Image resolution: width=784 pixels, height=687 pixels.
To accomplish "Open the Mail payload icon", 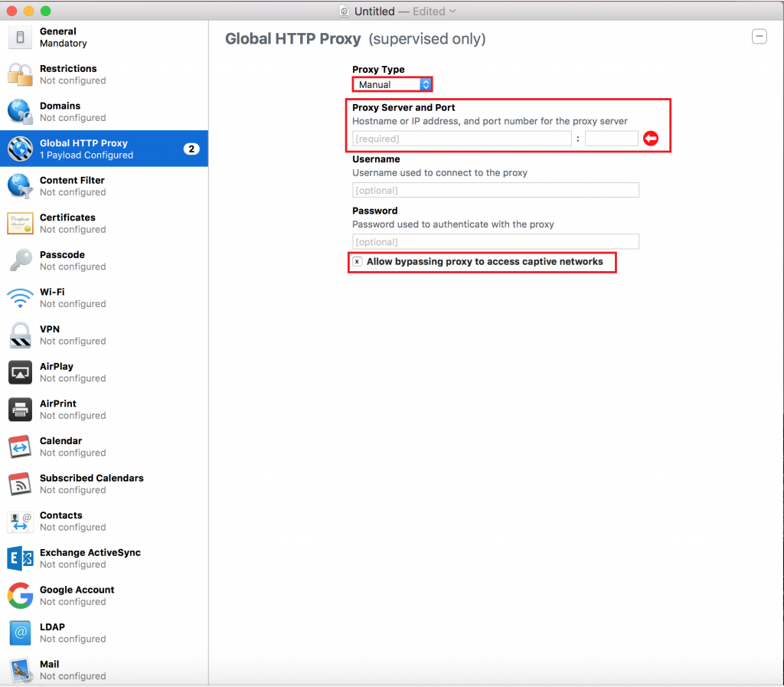I will pyautogui.click(x=20, y=670).
